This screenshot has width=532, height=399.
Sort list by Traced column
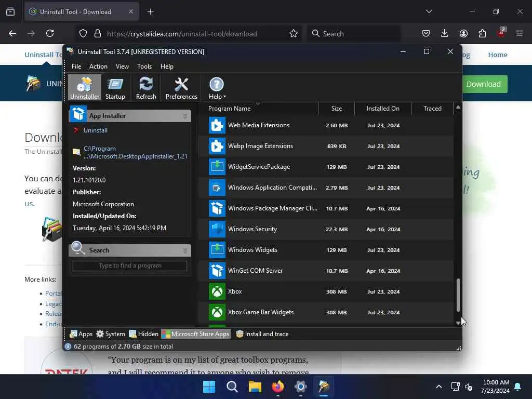click(432, 109)
